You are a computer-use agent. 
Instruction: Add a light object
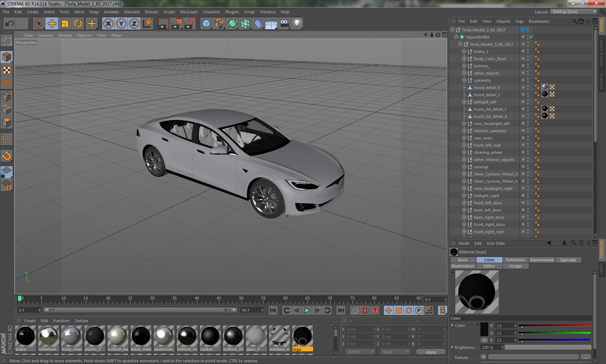[x=297, y=24]
